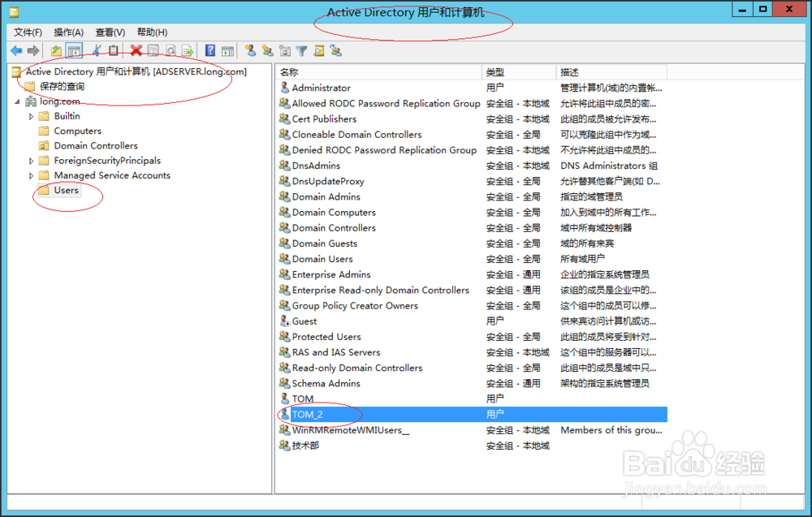The width and height of the screenshot is (812, 517).
Task: Click the Export list toolbar icon
Action: pos(188,50)
